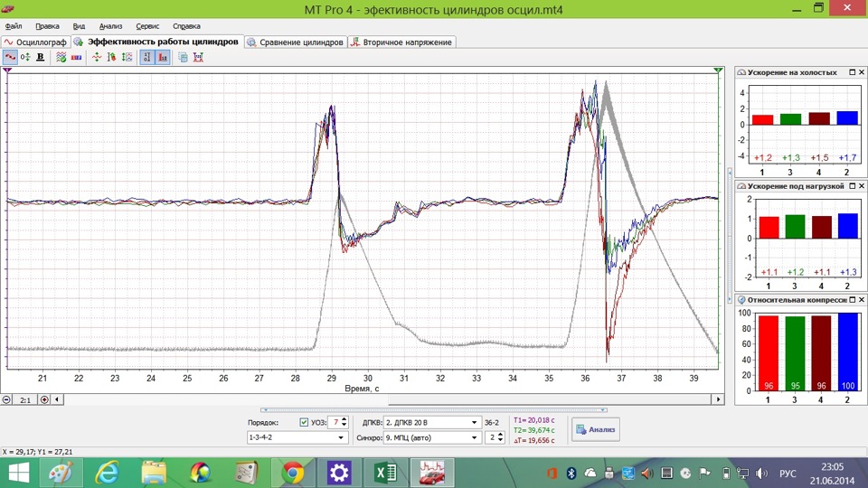Open the Файл menu
The image size is (868, 488).
[x=14, y=26]
